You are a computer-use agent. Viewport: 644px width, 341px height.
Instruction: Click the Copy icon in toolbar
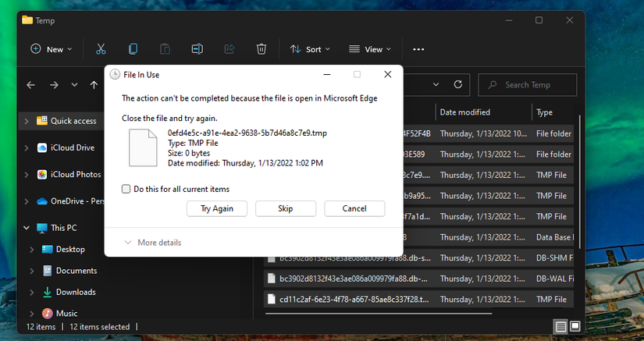(133, 49)
